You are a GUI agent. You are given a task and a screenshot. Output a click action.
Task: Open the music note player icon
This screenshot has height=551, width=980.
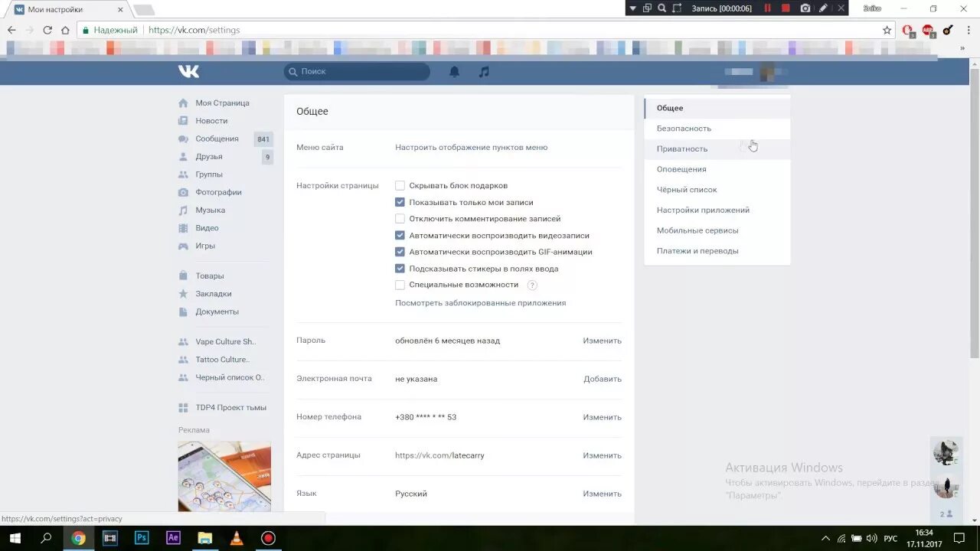tap(484, 71)
